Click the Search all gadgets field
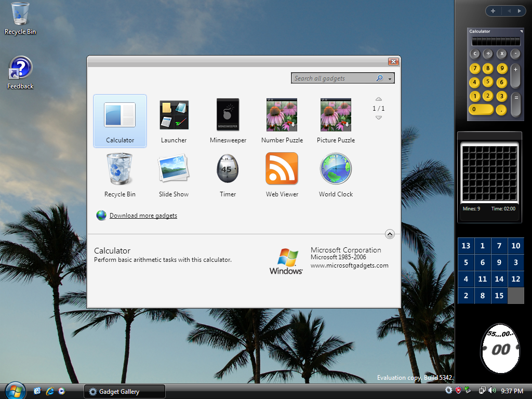 point(334,78)
